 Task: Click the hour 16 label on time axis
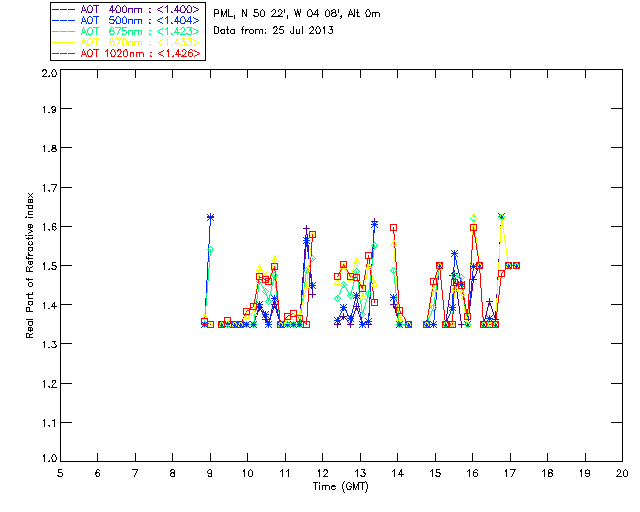472,473
